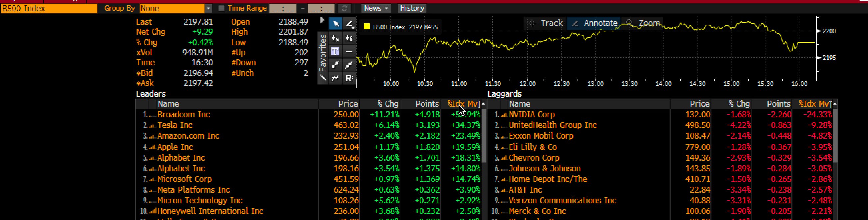Image resolution: width=868 pixels, height=220 pixels.
Task: Click the History button
Action: 412,8
